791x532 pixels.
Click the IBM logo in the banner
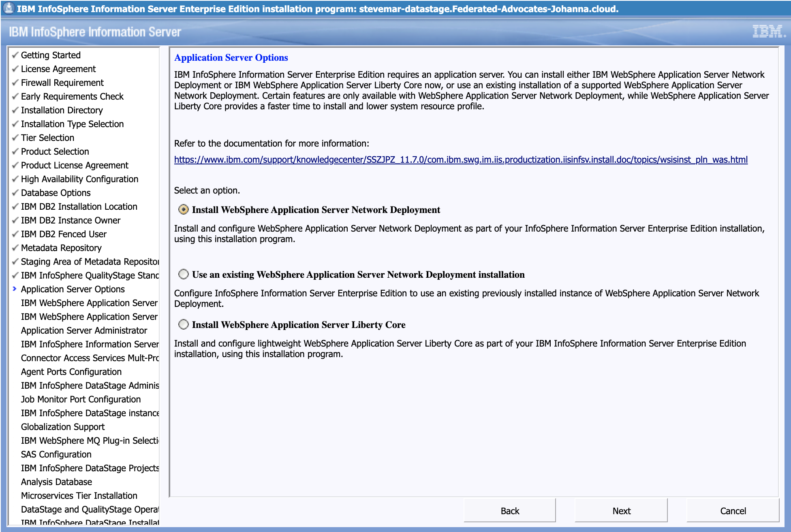(768, 32)
